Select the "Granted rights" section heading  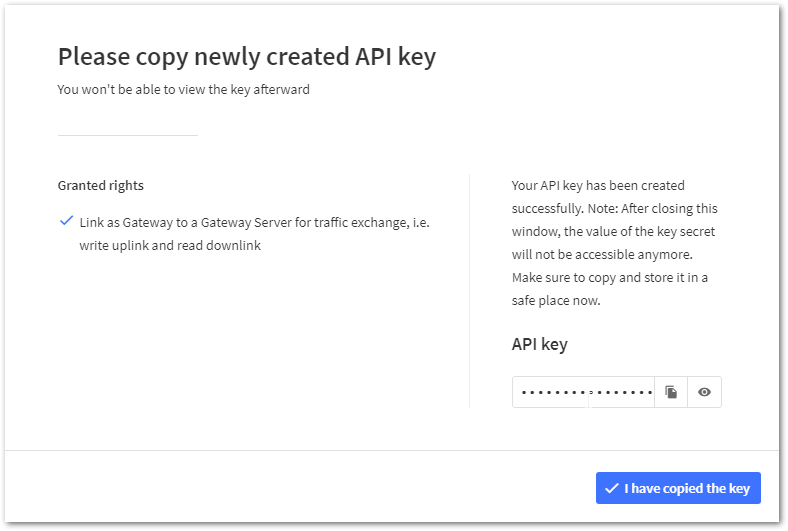pyautogui.click(x=100, y=185)
